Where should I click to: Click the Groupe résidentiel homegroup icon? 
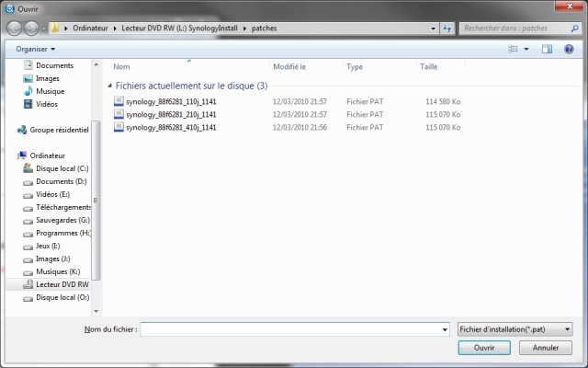pos(22,130)
